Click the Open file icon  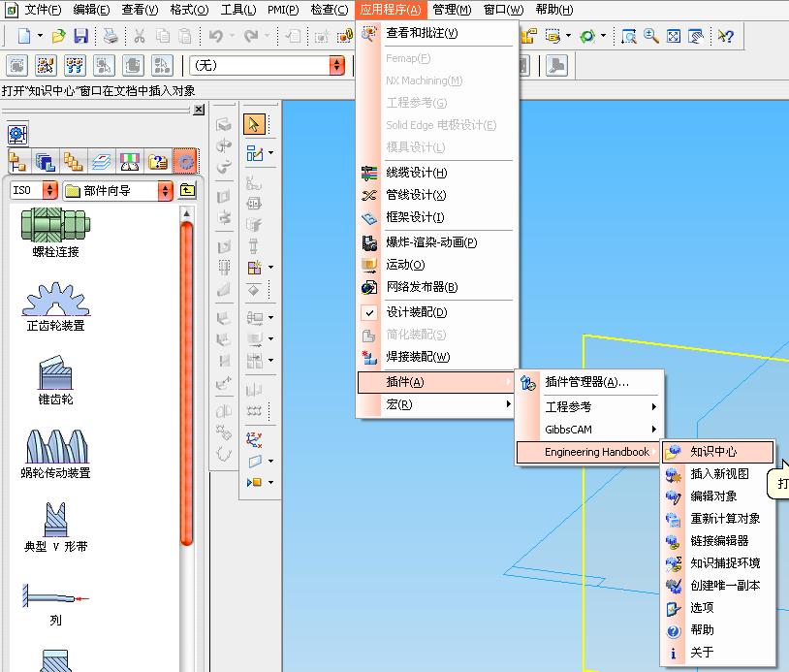tap(59, 36)
